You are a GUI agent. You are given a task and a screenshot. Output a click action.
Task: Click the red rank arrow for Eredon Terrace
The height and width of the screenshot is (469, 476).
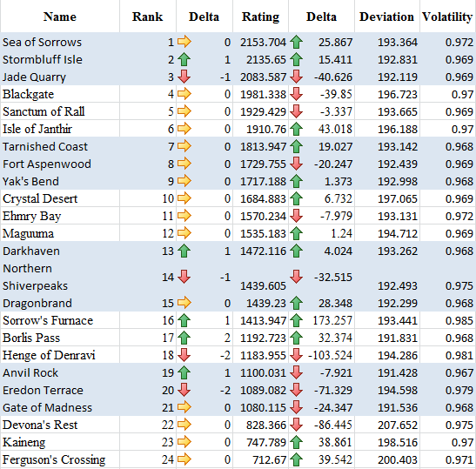point(184,390)
